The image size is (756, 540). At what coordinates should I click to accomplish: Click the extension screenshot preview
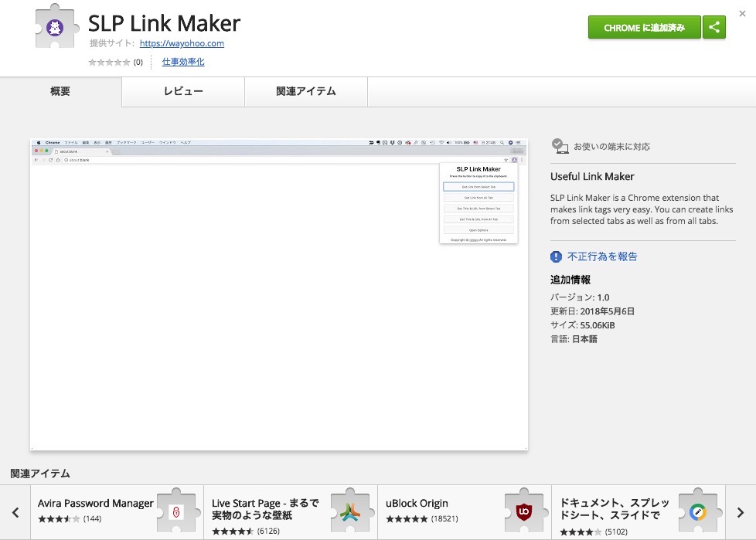279,294
